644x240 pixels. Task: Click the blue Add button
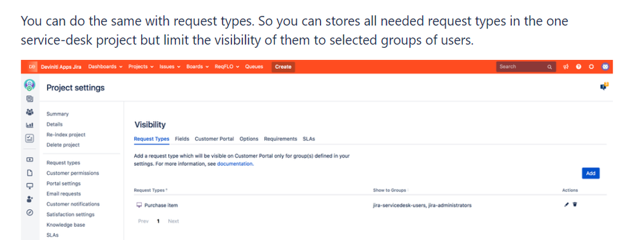[590, 174]
